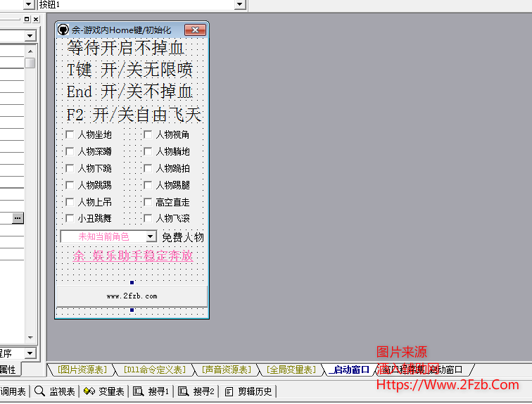
Task: Switch to the 图片资源表 tab
Action: 83,370
